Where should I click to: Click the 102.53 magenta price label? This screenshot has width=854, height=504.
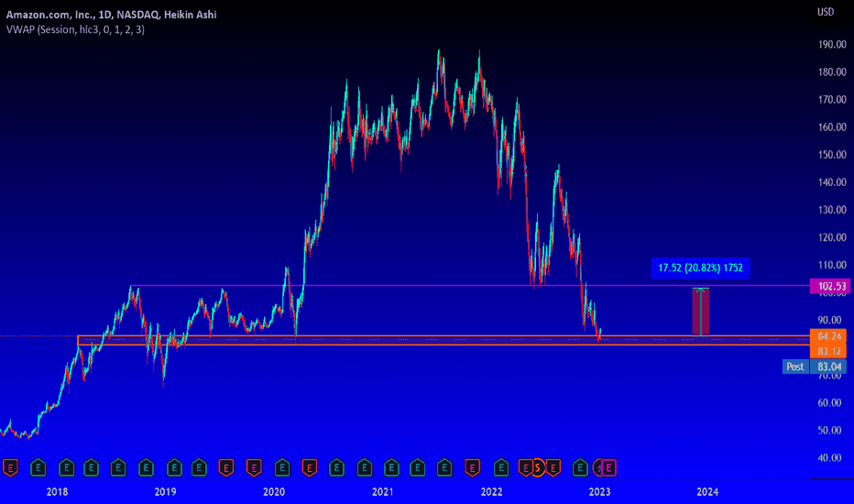(831, 286)
